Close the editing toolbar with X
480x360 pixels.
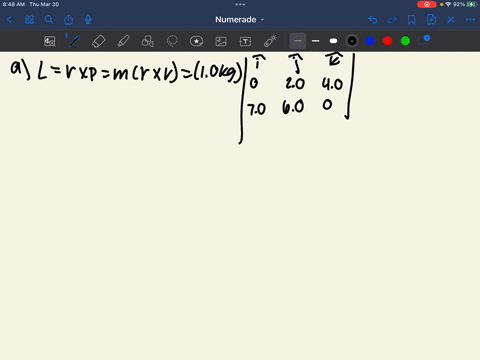pyautogui.click(x=451, y=20)
